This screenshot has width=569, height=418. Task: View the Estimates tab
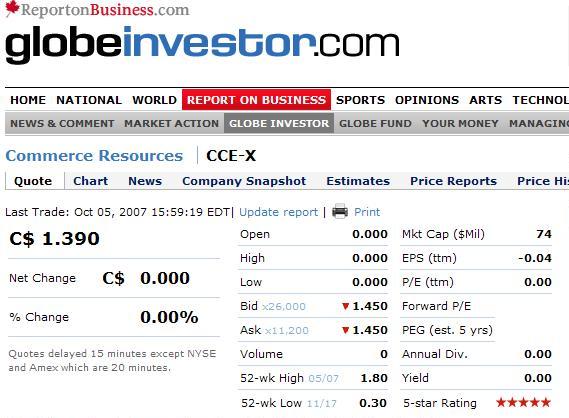358,181
